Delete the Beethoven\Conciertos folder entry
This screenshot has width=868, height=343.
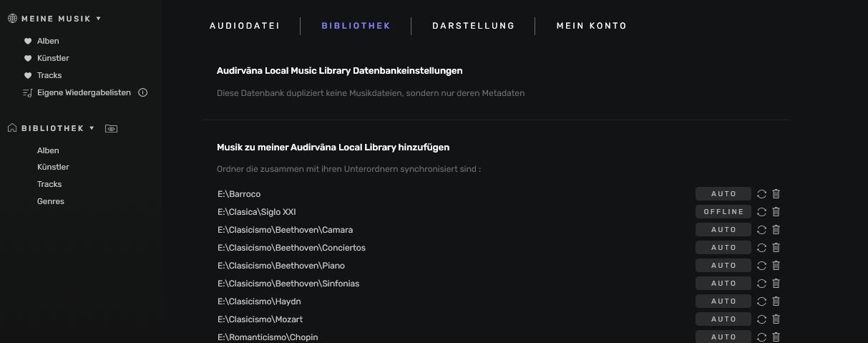(x=776, y=248)
